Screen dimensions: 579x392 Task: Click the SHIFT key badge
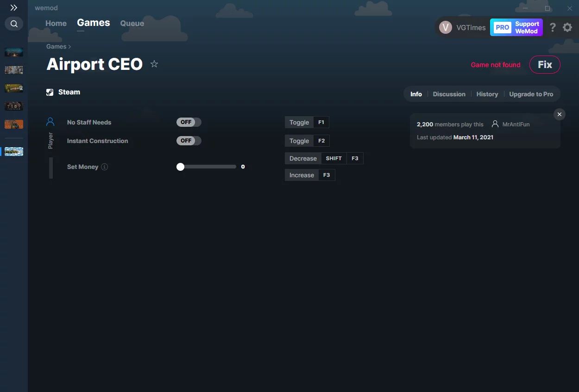coord(334,158)
